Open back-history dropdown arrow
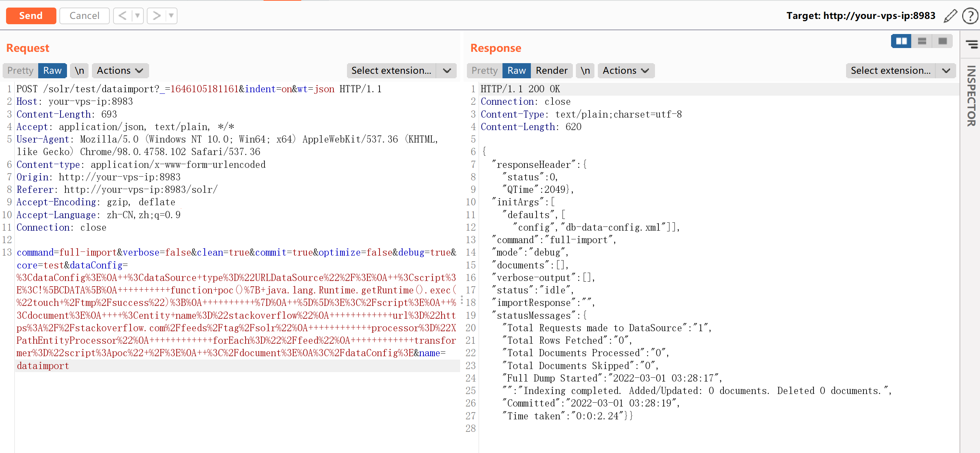 pyautogui.click(x=137, y=16)
